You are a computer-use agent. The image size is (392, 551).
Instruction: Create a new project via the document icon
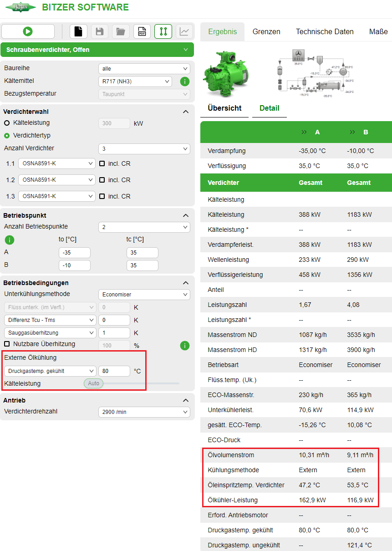78,31
